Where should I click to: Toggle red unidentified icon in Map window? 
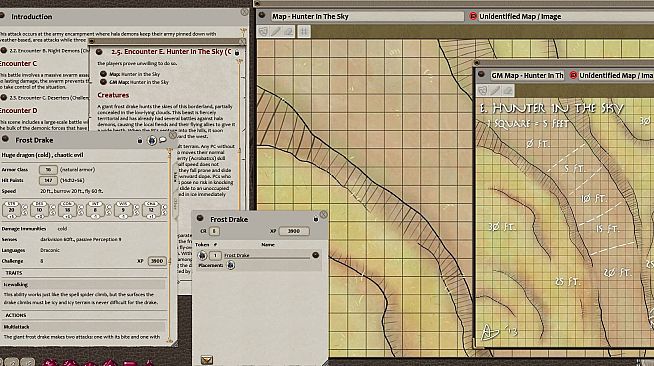pos(473,16)
